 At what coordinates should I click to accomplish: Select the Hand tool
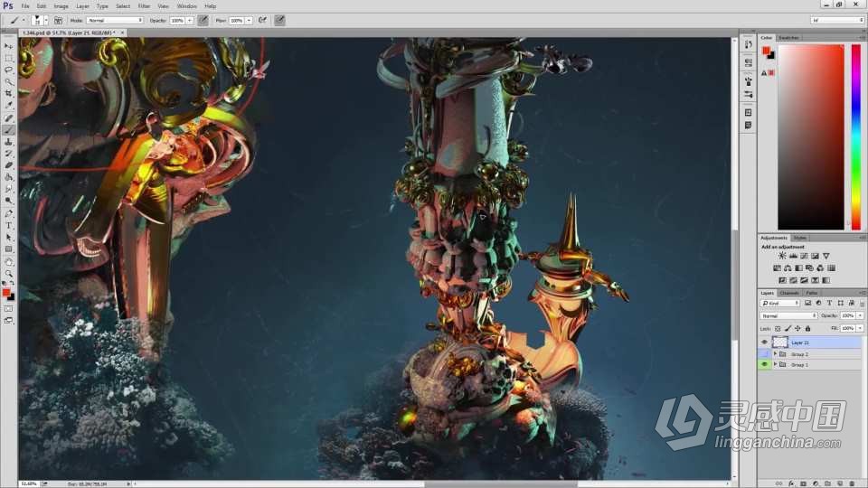pyautogui.click(x=8, y=262)
